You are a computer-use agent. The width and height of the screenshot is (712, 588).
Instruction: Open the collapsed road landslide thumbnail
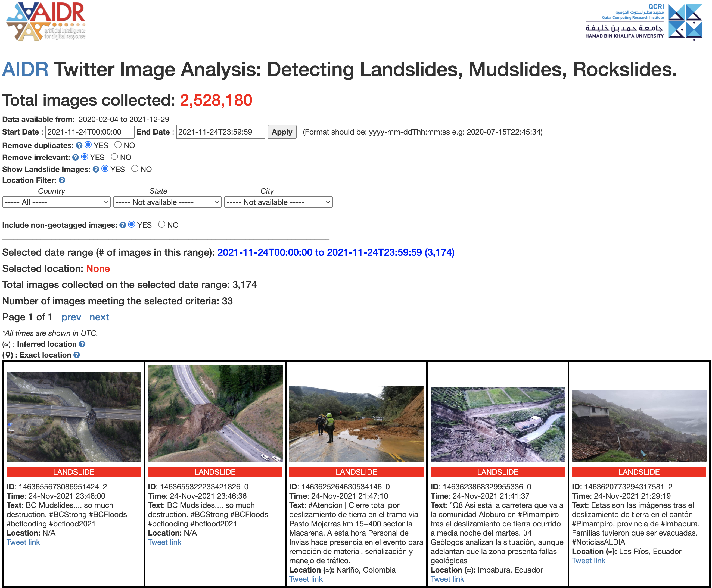[215, 413]
